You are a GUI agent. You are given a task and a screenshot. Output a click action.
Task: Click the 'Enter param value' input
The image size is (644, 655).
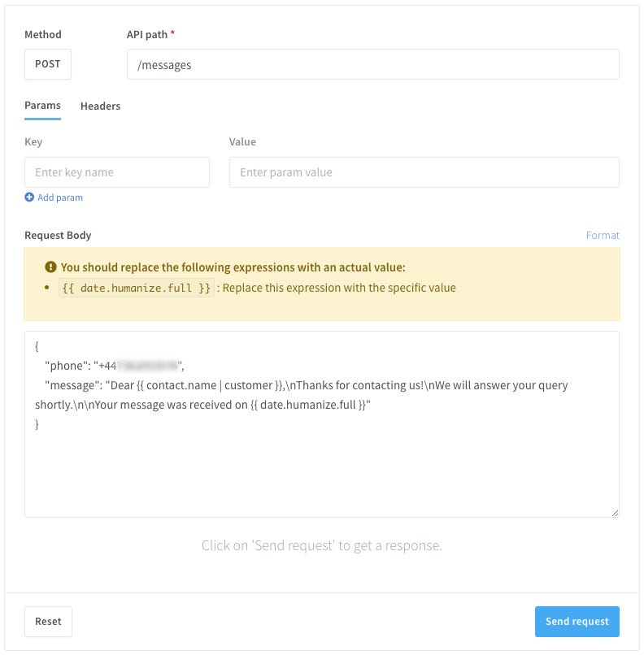coord(424,172)
